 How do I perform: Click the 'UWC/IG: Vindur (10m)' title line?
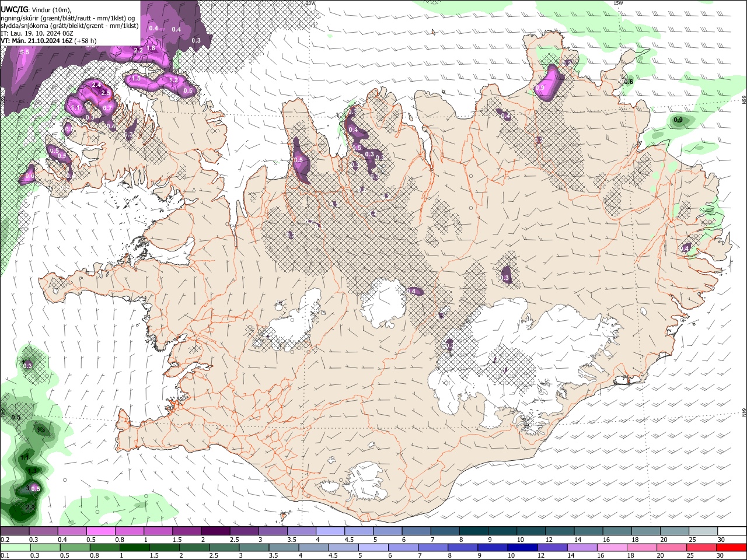coord(36,10)
